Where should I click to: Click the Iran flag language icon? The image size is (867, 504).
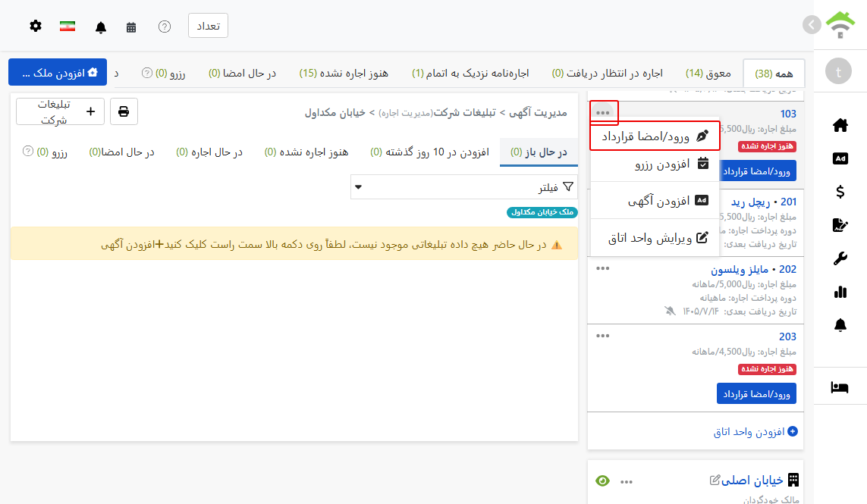point(68,26)
